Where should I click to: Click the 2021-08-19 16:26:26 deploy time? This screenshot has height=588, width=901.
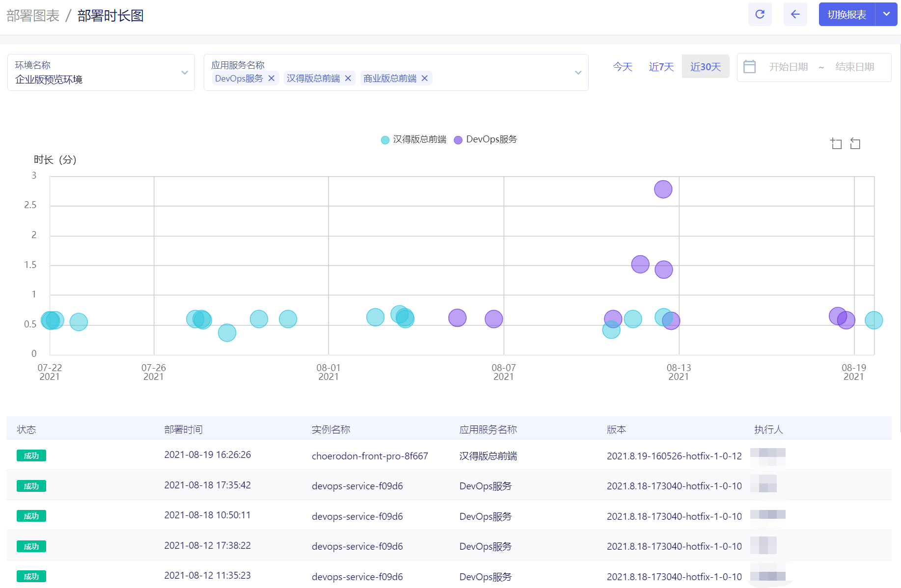(x=207, y=454)
